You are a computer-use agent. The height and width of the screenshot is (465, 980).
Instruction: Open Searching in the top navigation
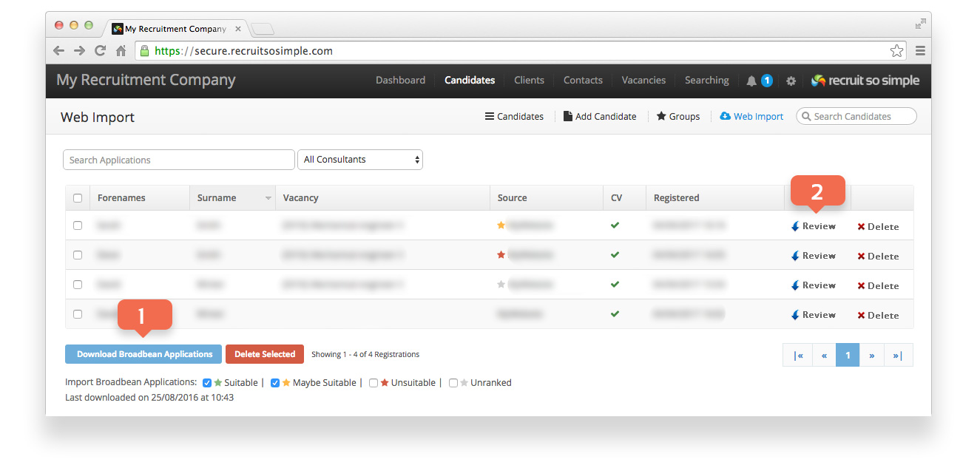pyautogui.click(x=706, y=81)
